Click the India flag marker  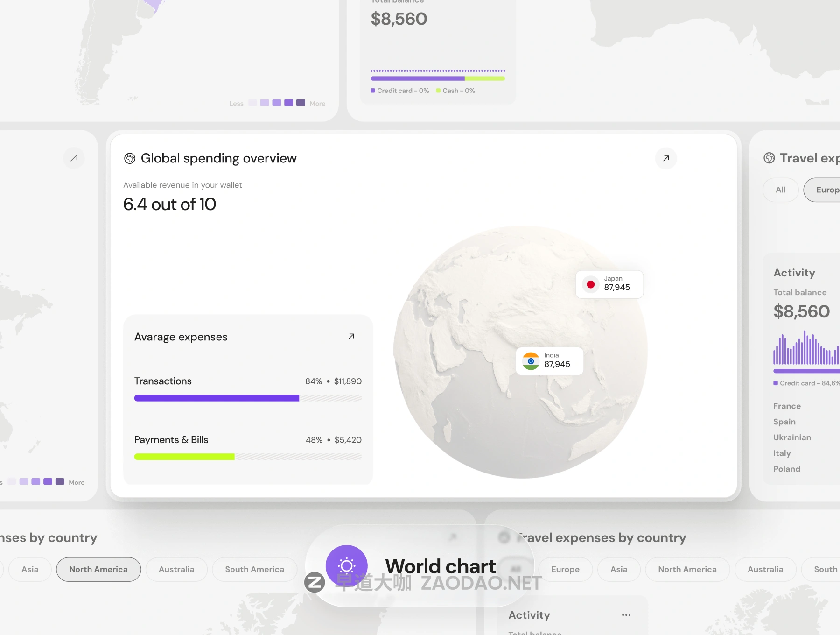click(531, 361)
